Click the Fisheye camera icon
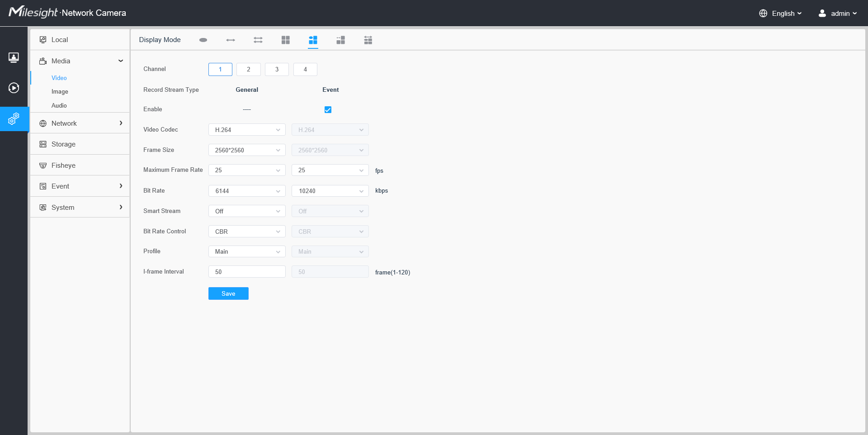 [43, 165]
